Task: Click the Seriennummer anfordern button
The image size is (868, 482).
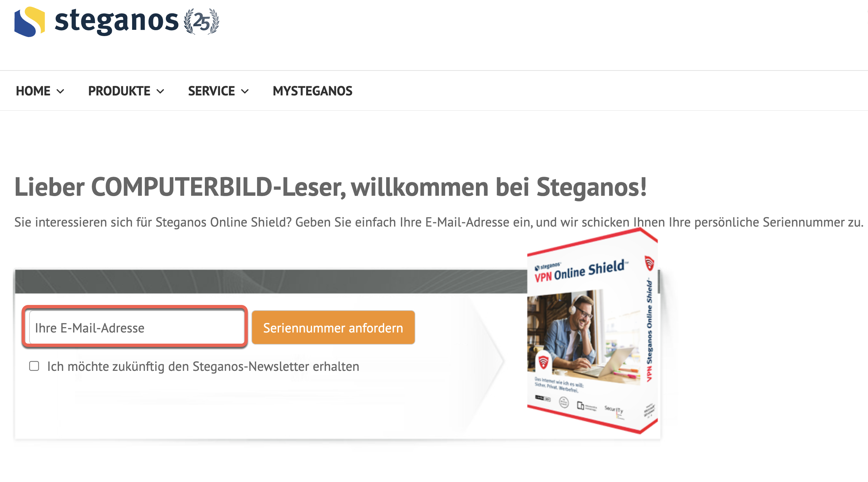Action: pyautogui.click(x=333, y=327)
